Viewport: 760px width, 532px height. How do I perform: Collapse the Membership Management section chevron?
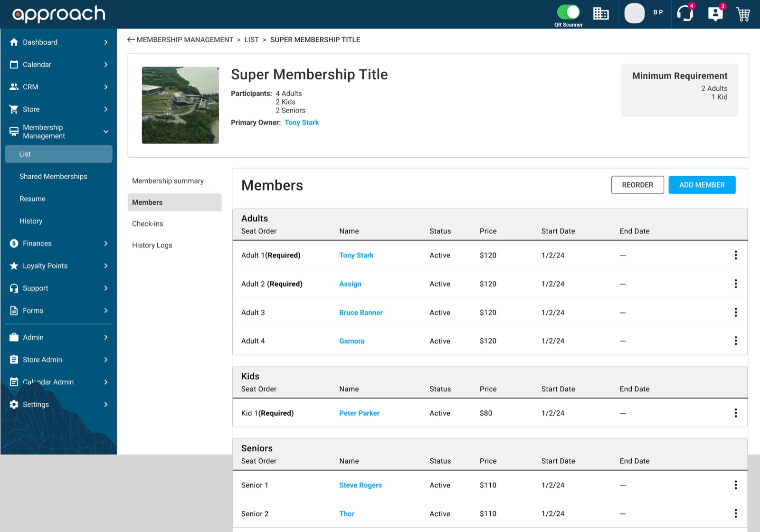click(x=106, y=132)
